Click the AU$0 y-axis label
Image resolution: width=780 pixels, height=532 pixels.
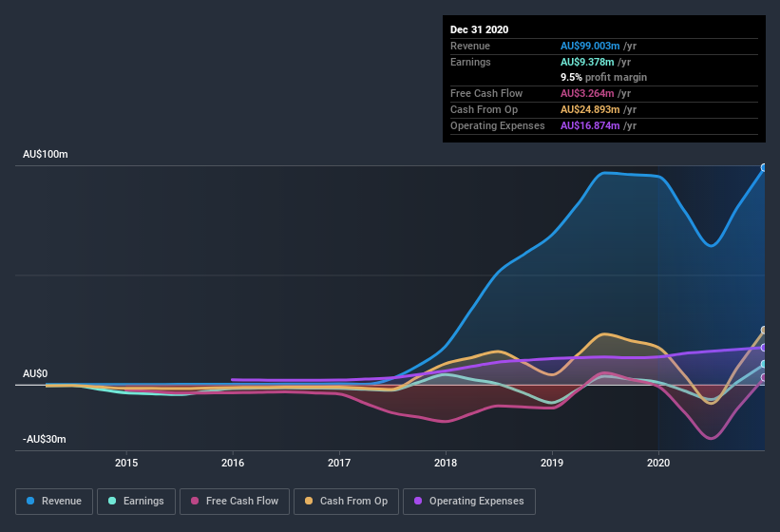[35, 373]
